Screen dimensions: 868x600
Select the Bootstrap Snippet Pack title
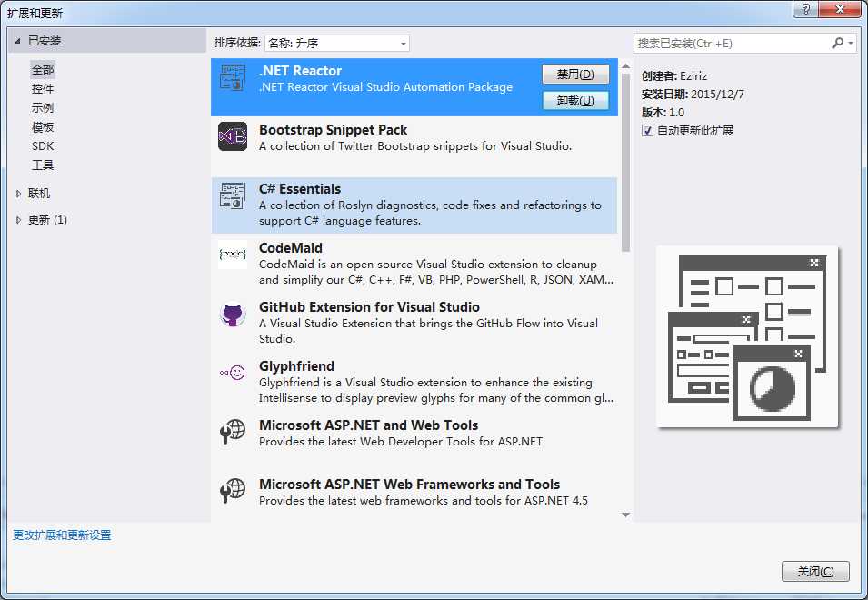(x=333, y=130)
